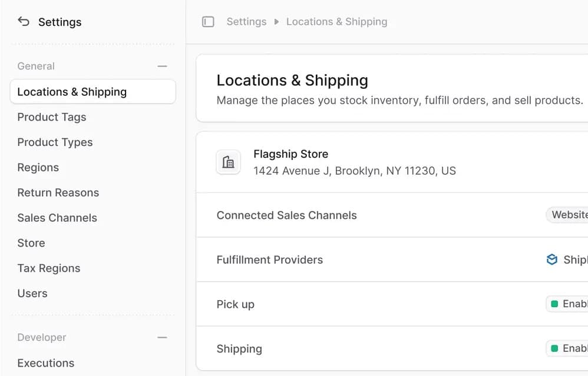The height and width of the screenshot is (376, 588).
Task: Select Executions under the Developer section
Action: [x=45, y=363]
